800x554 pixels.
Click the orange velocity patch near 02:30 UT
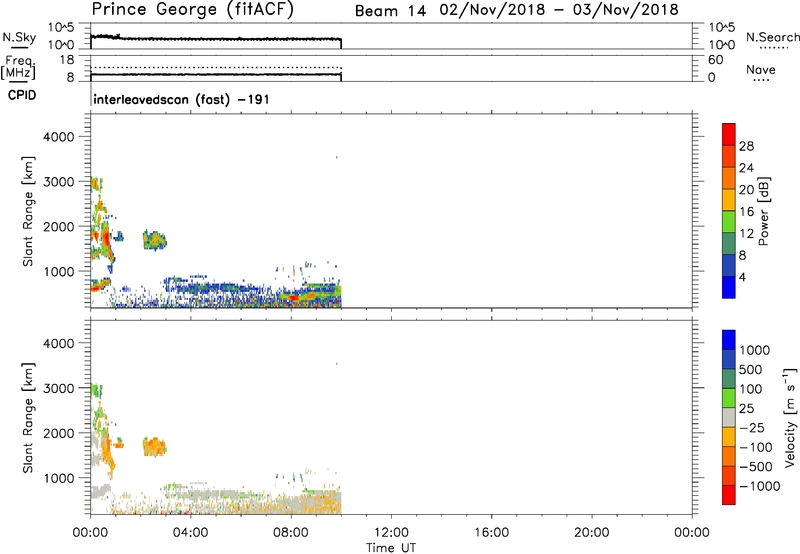pos(154,447)
